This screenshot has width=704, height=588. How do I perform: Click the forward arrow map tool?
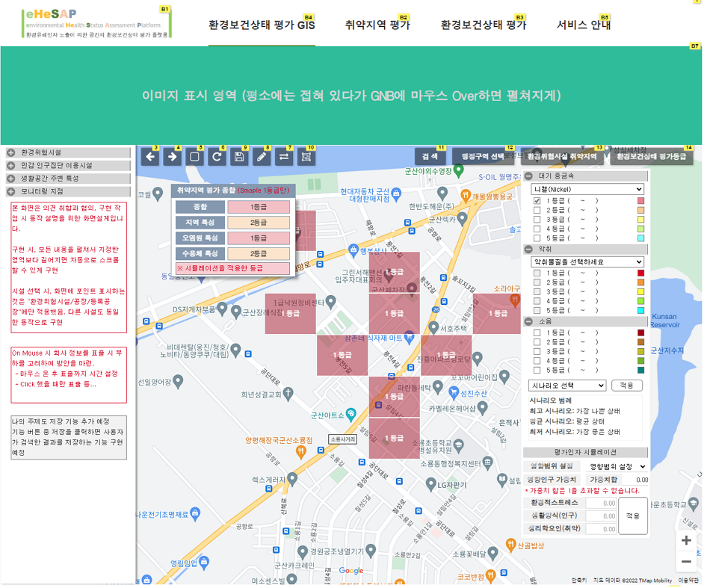[173, 157]
